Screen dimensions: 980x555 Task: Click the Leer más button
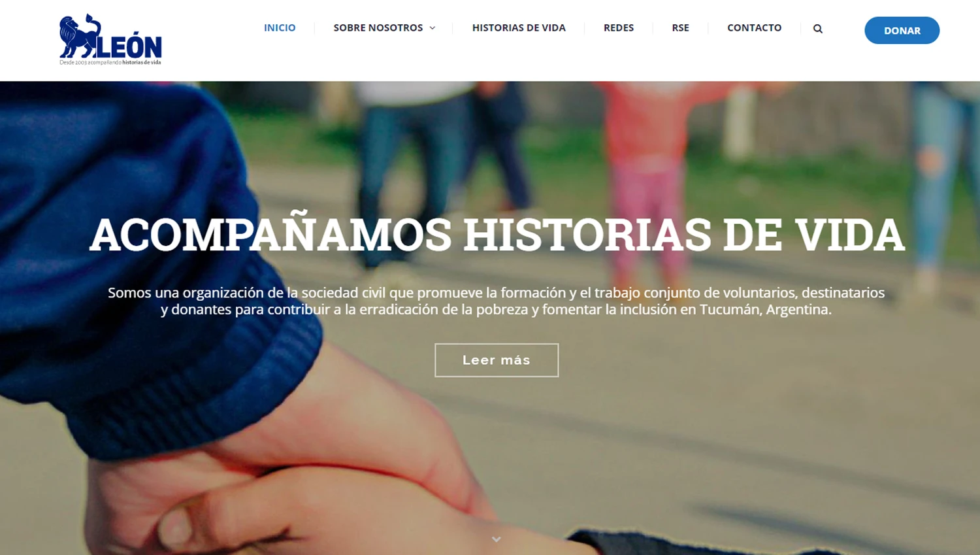coord(497,360)
